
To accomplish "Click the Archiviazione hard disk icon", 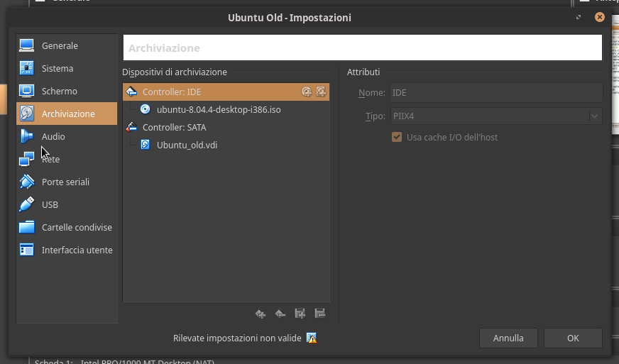I will point(27,114).
